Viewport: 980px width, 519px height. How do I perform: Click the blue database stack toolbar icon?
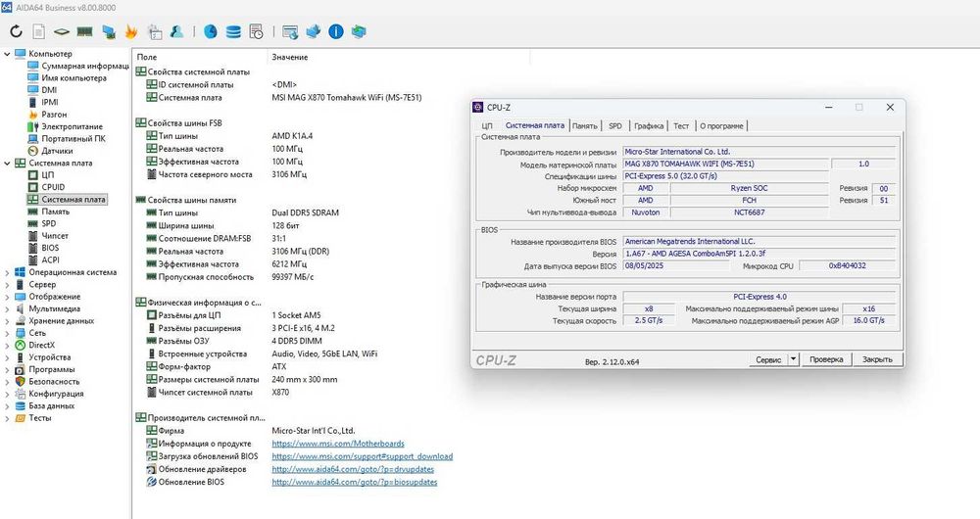coord(233,31)
